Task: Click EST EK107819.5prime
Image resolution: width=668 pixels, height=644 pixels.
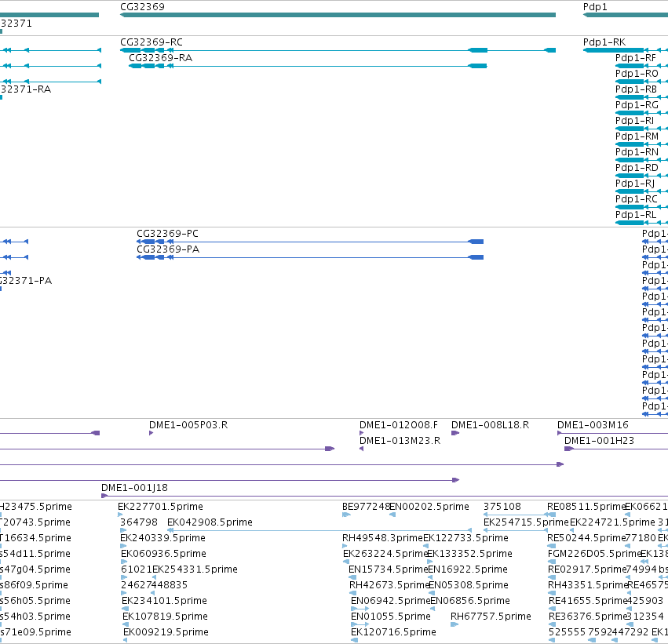Action: tap(166, 617)
